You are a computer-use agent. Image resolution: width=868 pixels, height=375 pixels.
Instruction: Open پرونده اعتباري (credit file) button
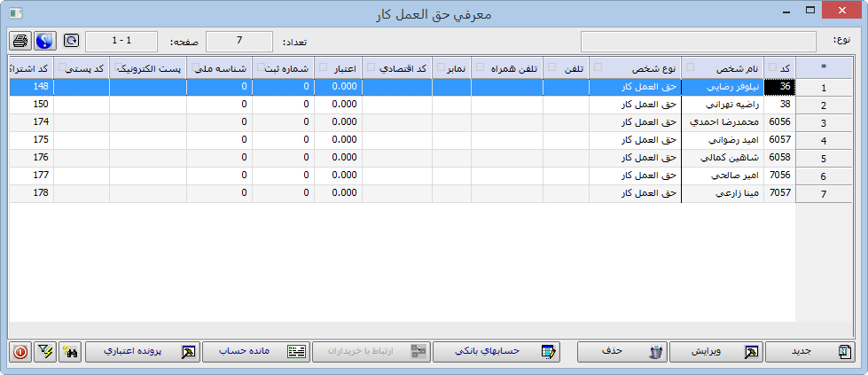click(142, 352)
